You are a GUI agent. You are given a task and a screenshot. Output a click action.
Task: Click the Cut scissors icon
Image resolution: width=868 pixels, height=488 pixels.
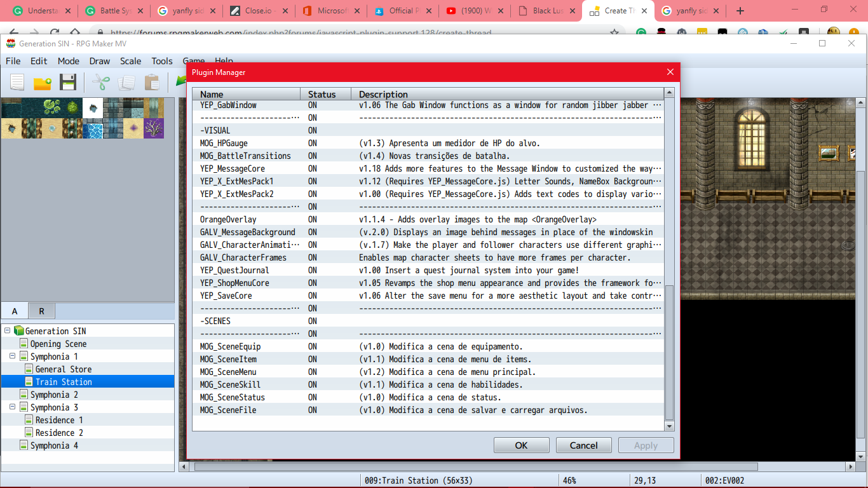coord(101,83)
